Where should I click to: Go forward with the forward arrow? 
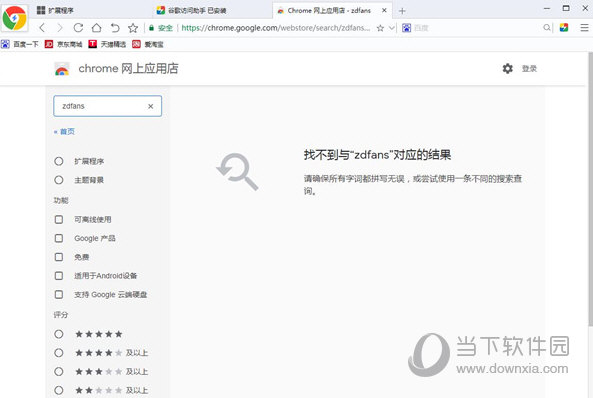click(60, 28)
